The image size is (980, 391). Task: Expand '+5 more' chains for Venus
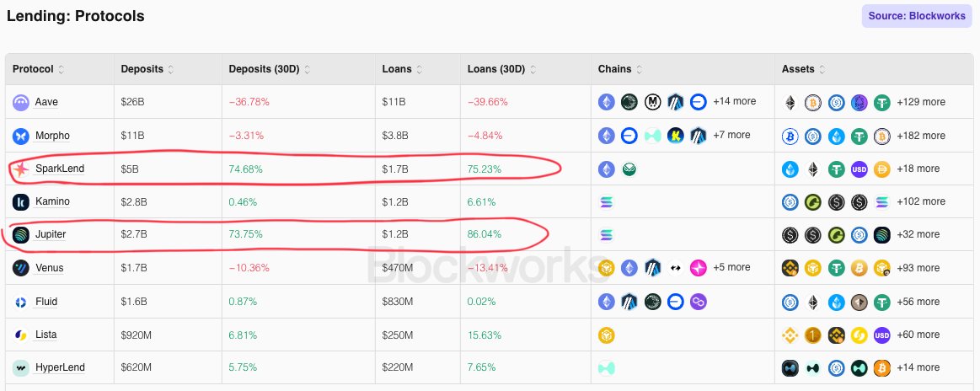point(731,267)
